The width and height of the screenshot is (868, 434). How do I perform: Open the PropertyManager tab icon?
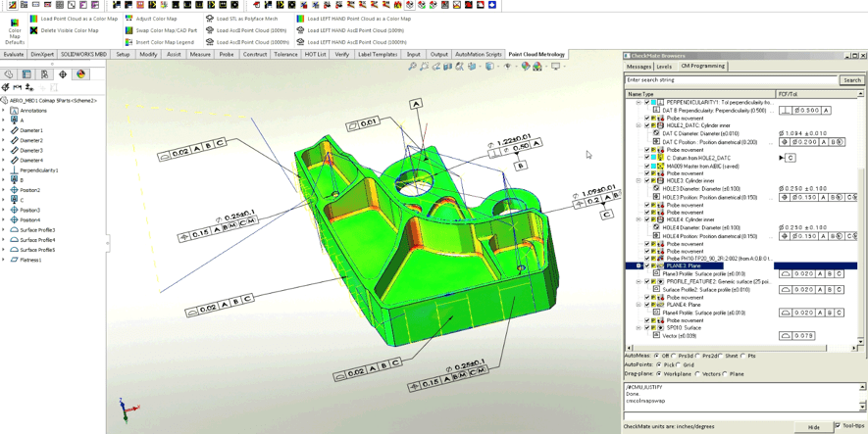point(26,74)
